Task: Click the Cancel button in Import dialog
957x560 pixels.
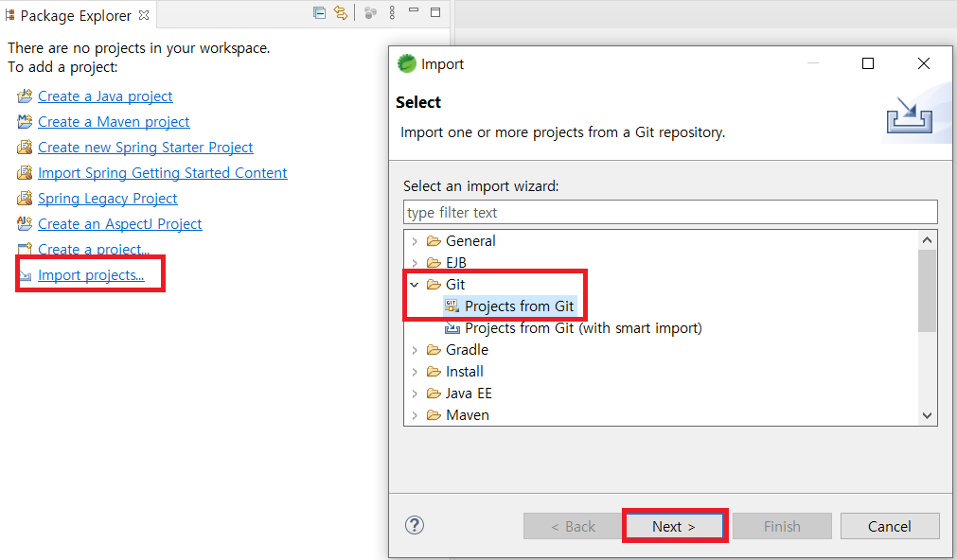Action: [x=890, y=526]
